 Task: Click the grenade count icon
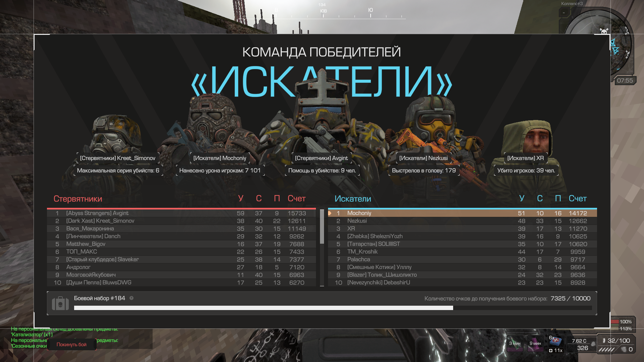tap(624, 349)
